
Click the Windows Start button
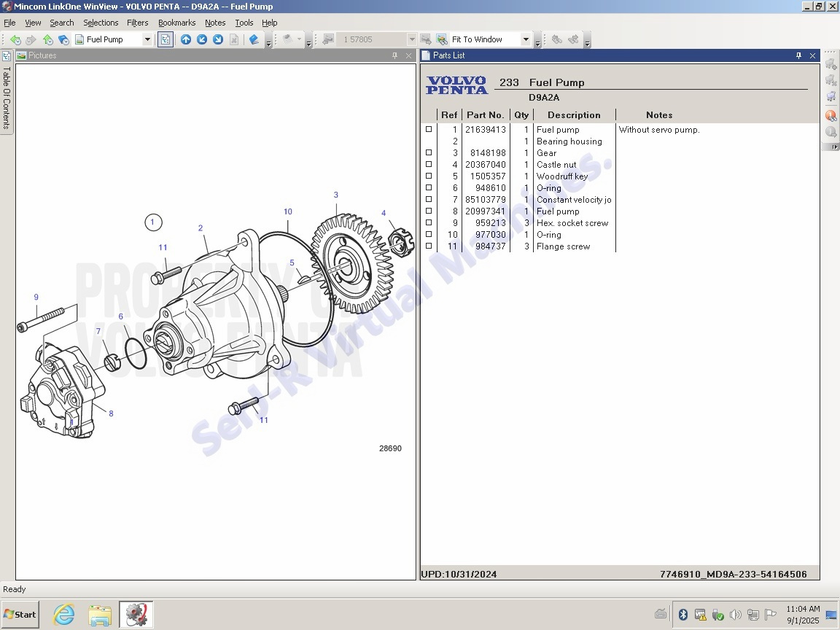pos(20,615)
